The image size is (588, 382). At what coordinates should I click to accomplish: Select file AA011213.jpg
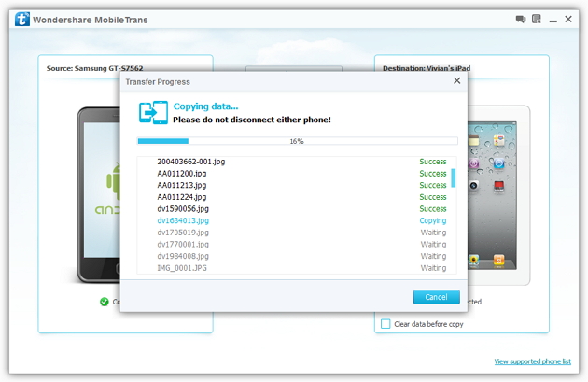181,185
